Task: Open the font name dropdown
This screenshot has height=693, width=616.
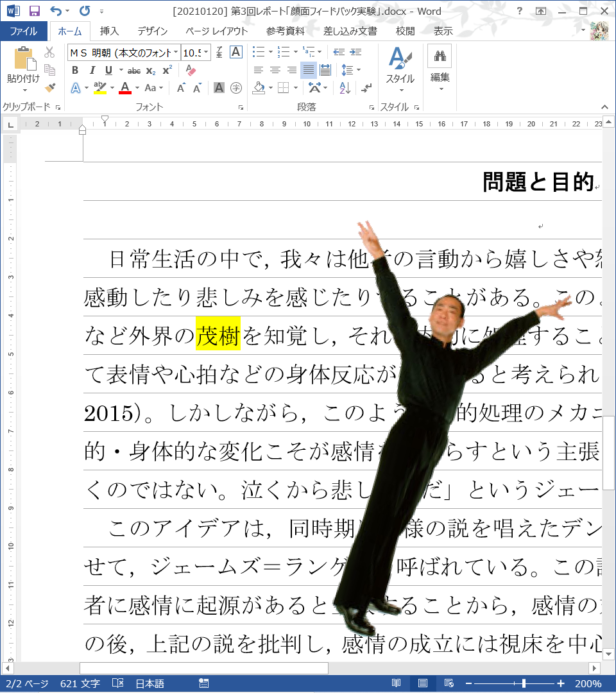Action: 176,53
